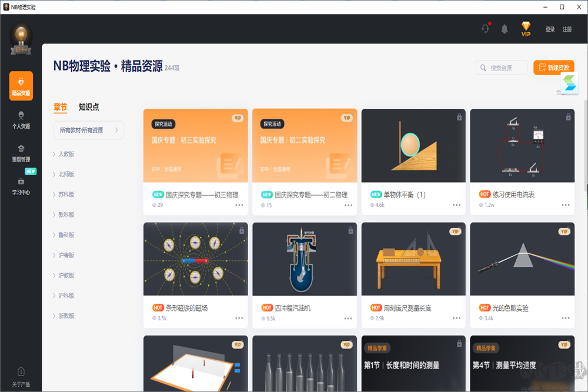Select the 章节 tab

[61, 107]
